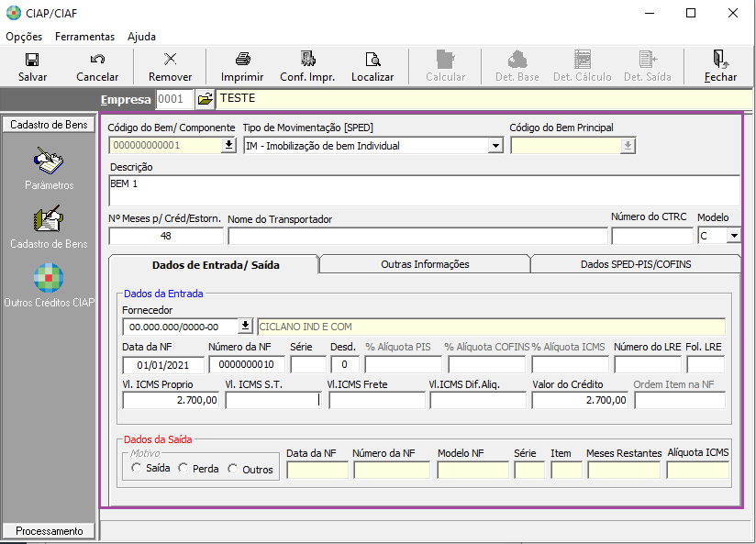Click the Vl. ICMS Proprio field

click(x=171, y=400)
